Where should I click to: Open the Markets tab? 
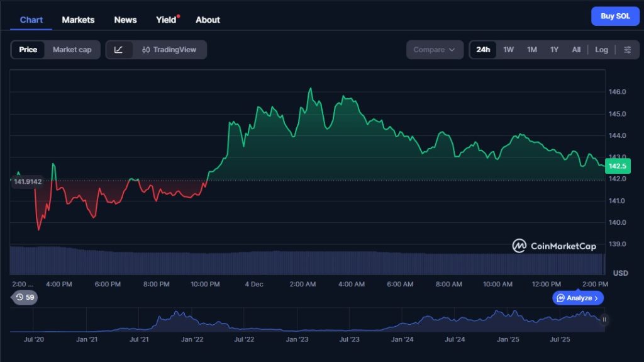point(78,20)
